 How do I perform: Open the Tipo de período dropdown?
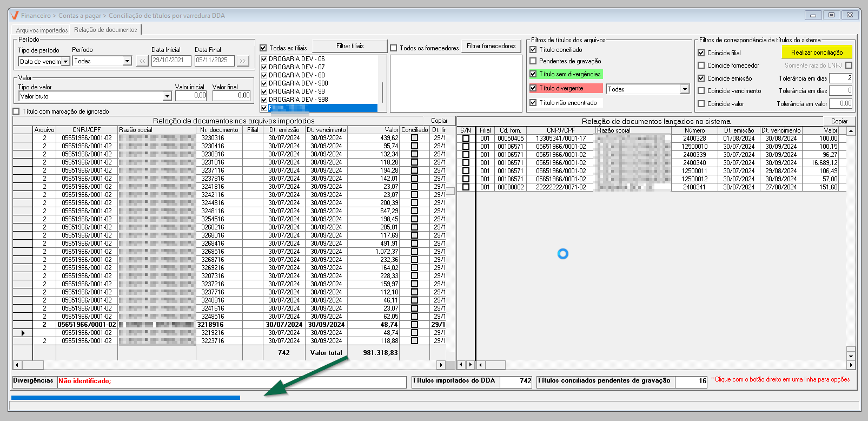tap(65, 62)
